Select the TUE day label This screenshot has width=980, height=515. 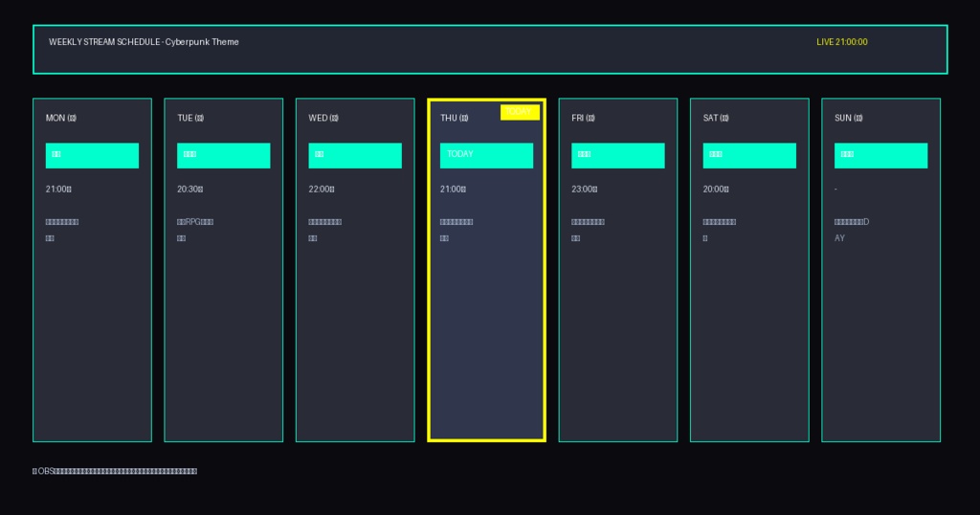[190, 118]
